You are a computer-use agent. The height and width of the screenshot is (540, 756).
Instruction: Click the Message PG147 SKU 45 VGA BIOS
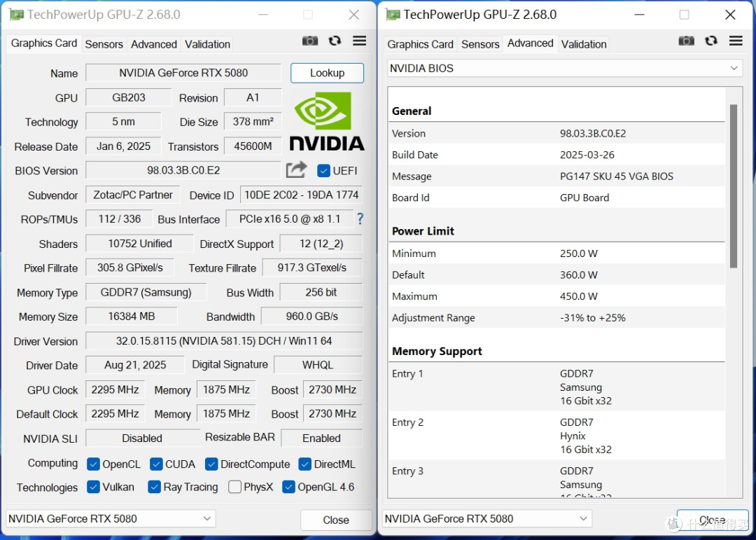click(616, 176)
